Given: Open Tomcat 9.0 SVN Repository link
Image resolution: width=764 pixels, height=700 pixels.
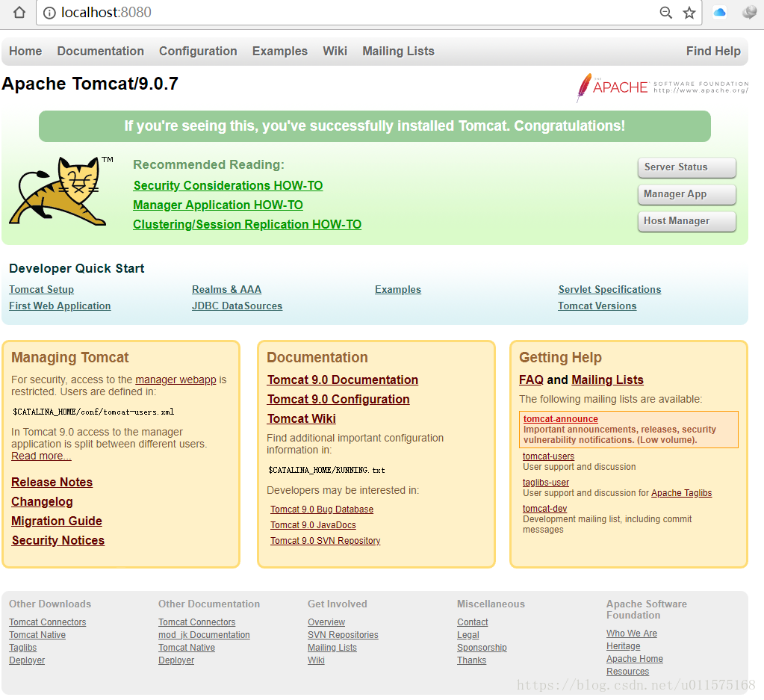Looking at the screenshot, I should click(325, 541).
